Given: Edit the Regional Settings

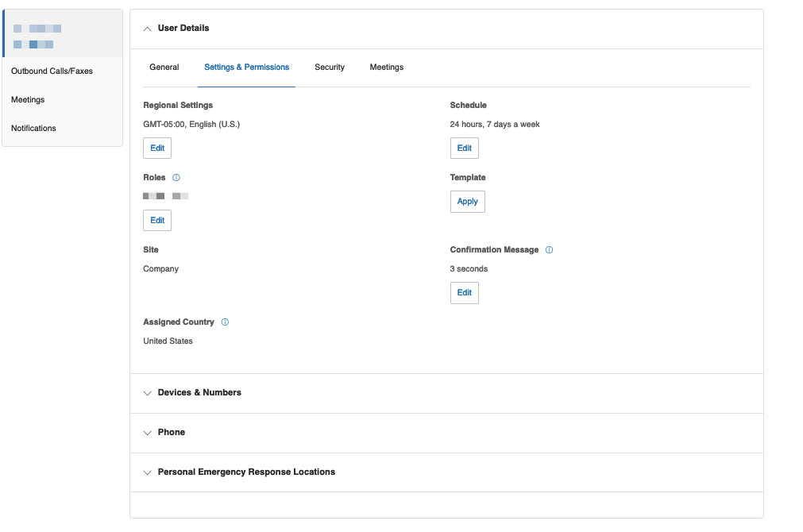Looking at the screenshot, I should (x=157, y=148).
